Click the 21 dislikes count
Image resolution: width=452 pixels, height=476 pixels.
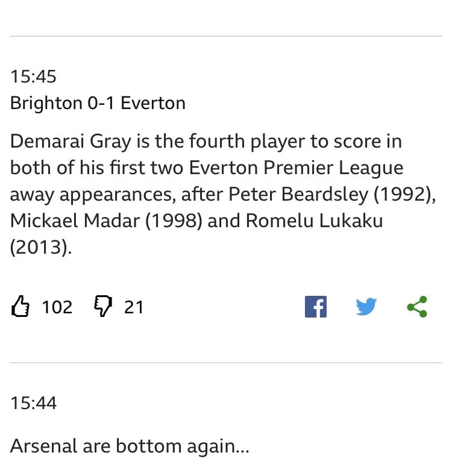pos(134,307)
